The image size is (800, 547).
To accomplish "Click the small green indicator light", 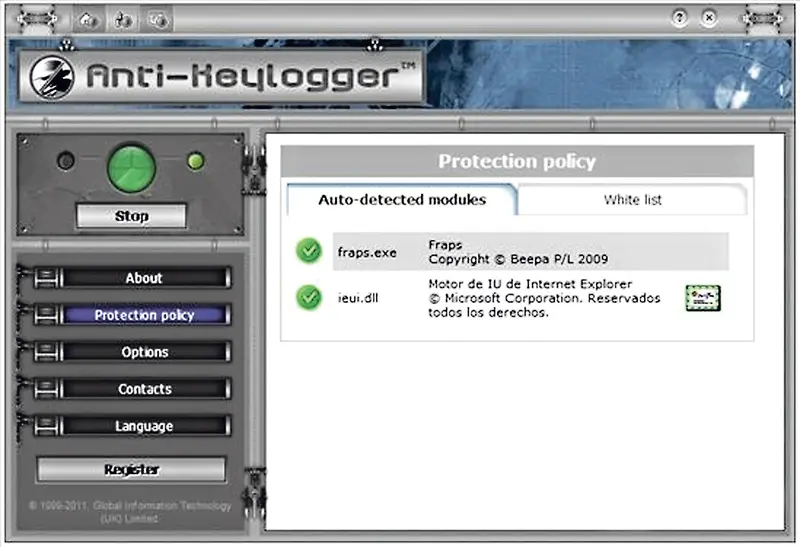I will (196, 161).
